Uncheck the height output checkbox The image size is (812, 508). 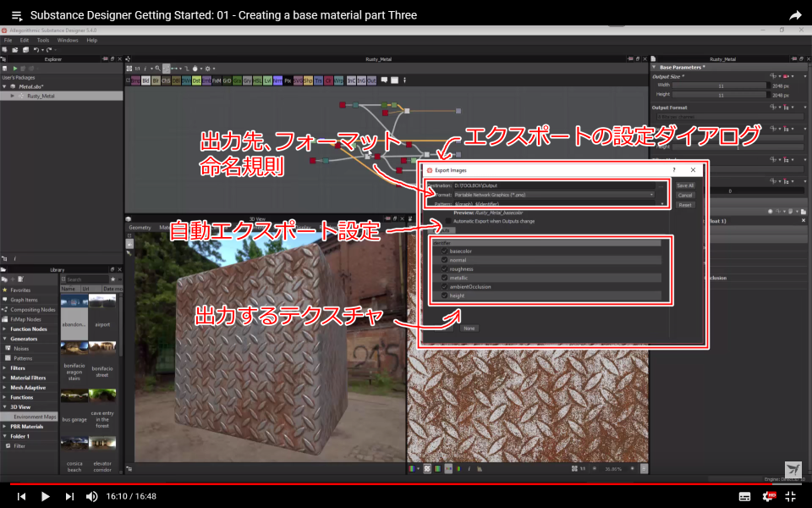click(x=444, y=295)
